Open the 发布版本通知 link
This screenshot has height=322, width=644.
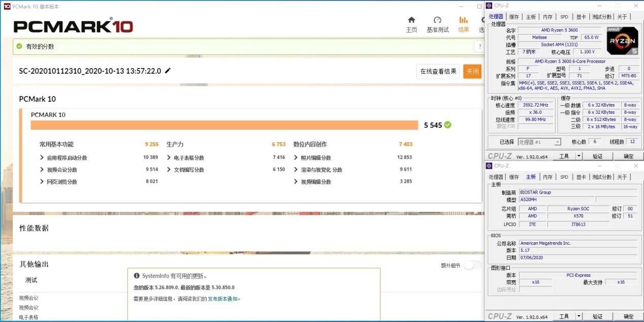coord(222,299)
